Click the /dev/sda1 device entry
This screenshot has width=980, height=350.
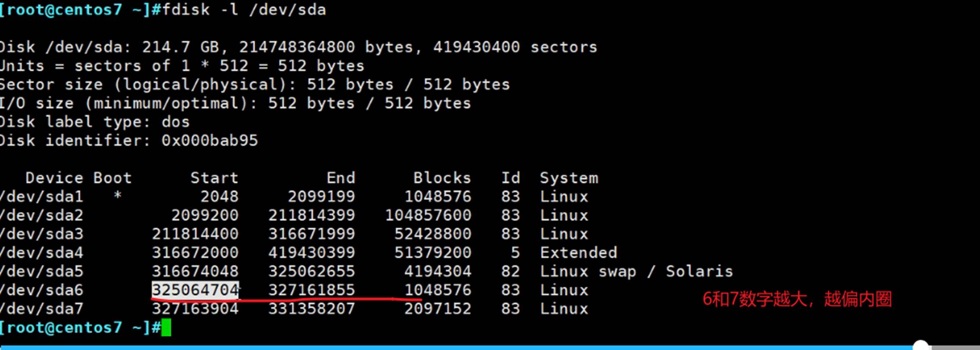[42, 197]
